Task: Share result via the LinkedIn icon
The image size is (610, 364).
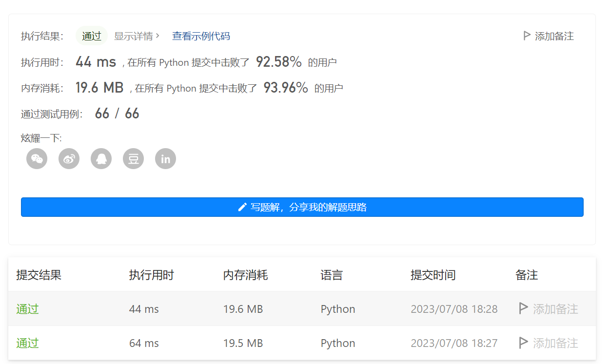Action: click(165, 158)
